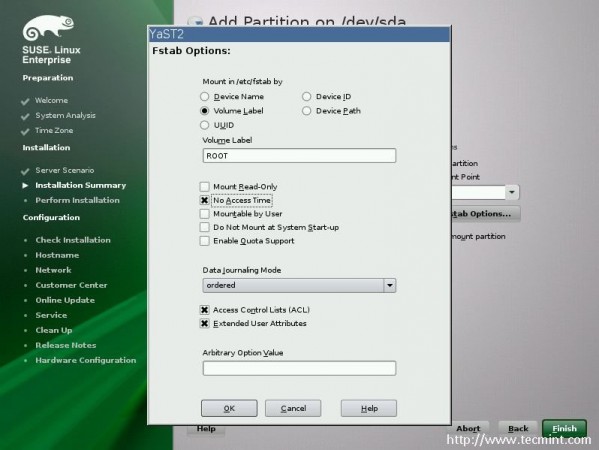The width and height of the screenshot is (599, 450).
Task: Click the YaST2 dialog title bar
Action: 299,34
